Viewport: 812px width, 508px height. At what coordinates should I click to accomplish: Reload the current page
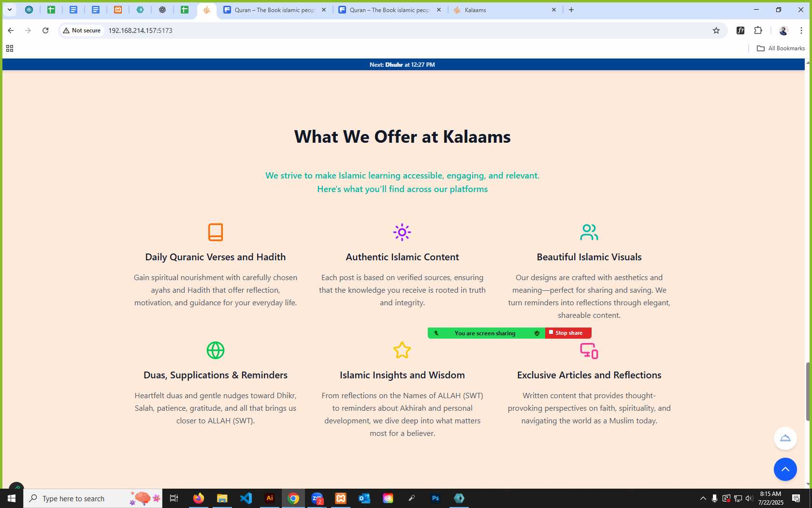point(45,30)
